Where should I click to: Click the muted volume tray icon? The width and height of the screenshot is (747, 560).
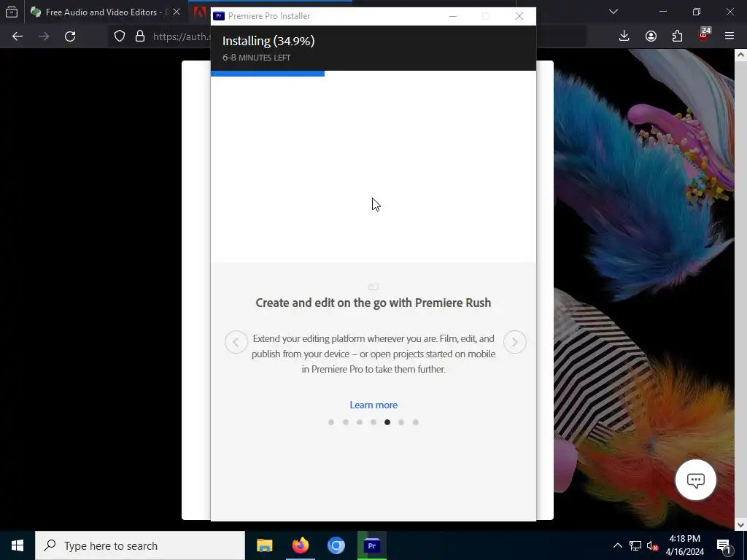(652, 545)
